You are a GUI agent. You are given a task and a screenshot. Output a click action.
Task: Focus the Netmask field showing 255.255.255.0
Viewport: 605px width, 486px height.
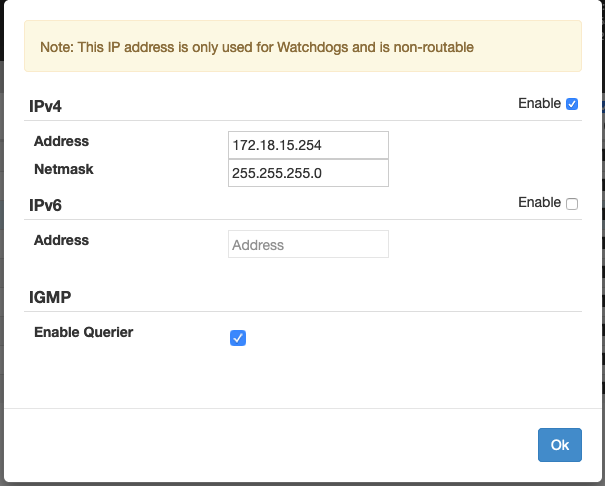[x=308, y=173]
